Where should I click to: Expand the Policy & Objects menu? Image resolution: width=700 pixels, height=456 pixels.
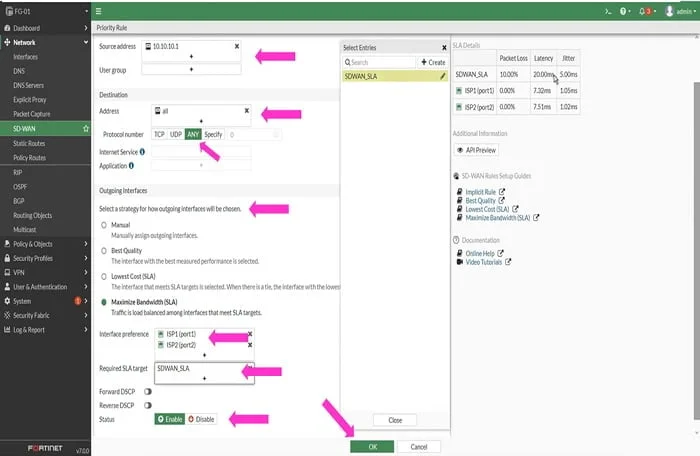pyautogui.click(x=45, y=244)
